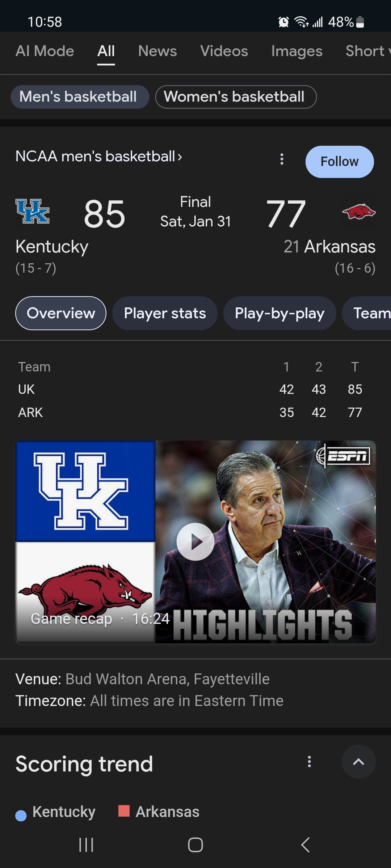391x868 pixels.
Task: Tap the alarm icon in status bar
Action: coord(283,22)
